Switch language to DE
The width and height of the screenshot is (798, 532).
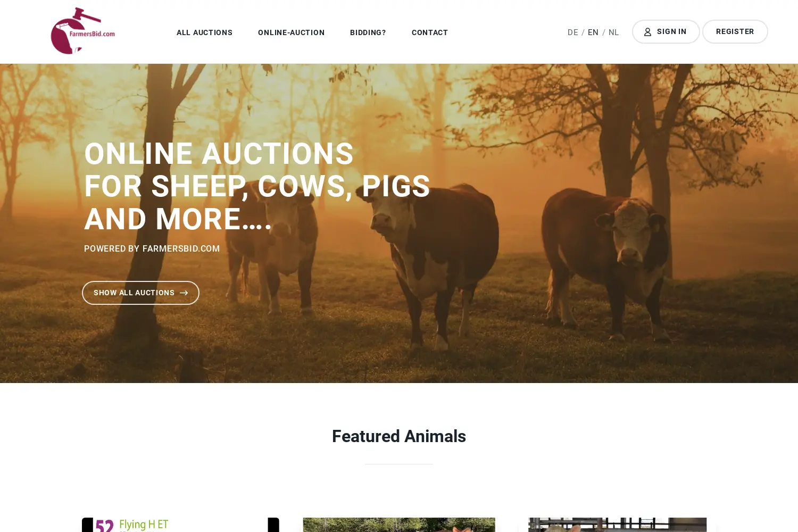(572, 32)
